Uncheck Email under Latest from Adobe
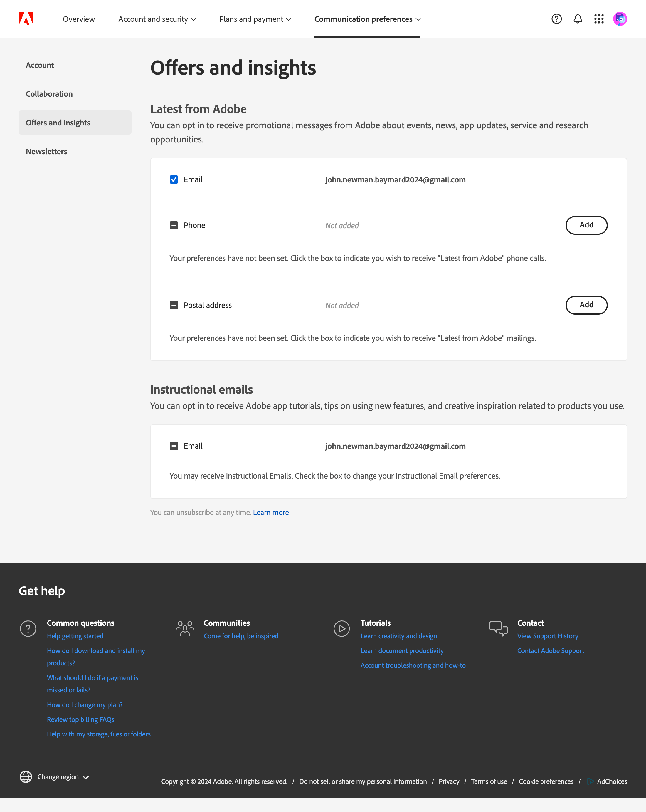This screenshot has height=812, width=646. coord(174,180)
